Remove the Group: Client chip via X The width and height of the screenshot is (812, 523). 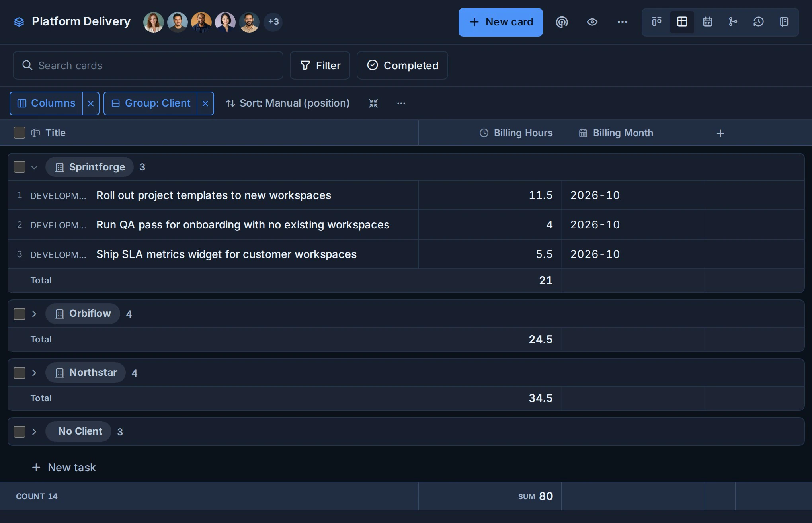click(x=205, y=103)
